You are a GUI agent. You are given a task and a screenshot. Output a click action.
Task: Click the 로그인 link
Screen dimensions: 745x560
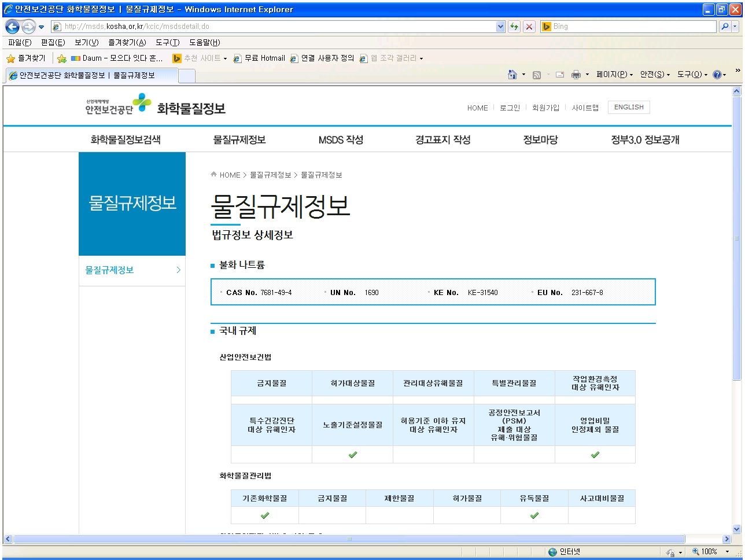click(x=510, y=108)
